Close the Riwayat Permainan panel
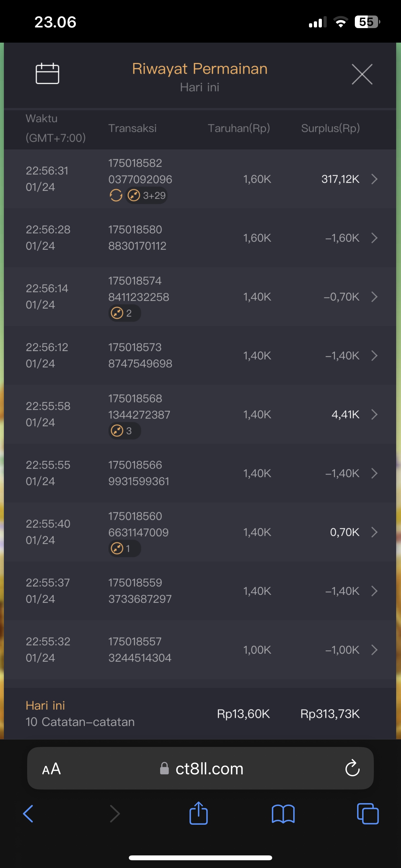The width and height of the screenshot is (401, 868). pos(362,74)
